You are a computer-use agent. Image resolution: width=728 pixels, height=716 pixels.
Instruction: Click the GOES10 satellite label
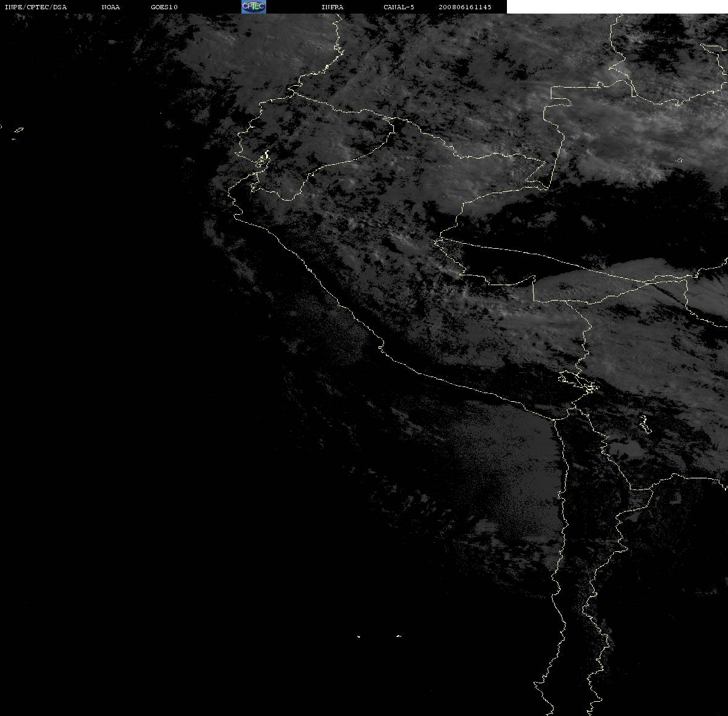[x=164, y=7]
